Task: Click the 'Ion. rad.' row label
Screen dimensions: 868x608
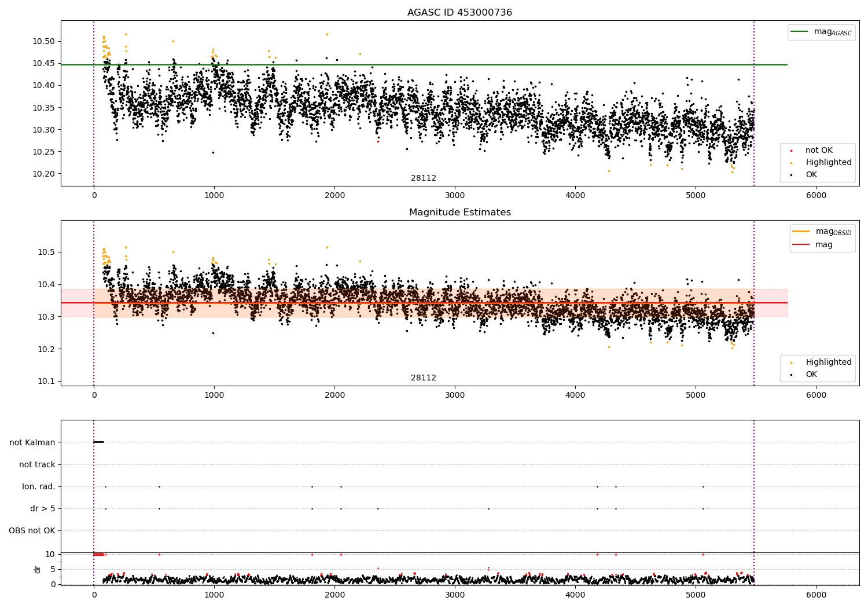Action: point(39,486)
